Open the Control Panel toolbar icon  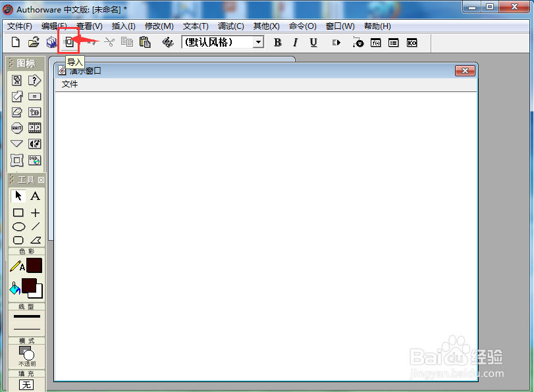358,42
